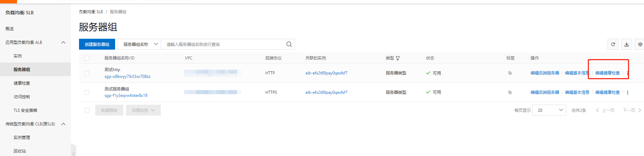Go to 概览 in the sidebar

pos(10,29)
